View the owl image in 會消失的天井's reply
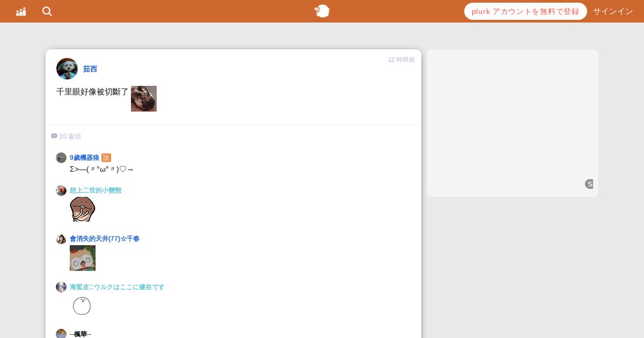 (x=83, y=258)
